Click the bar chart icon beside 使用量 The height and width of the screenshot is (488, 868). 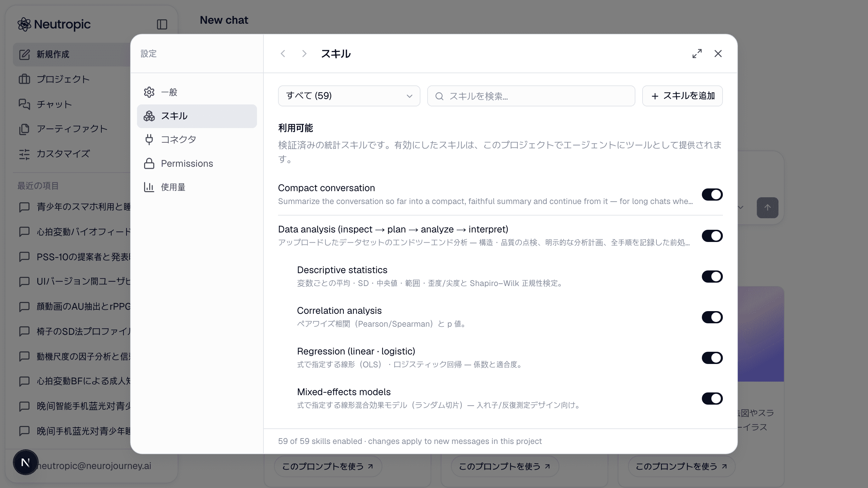(x=149, y=187)
